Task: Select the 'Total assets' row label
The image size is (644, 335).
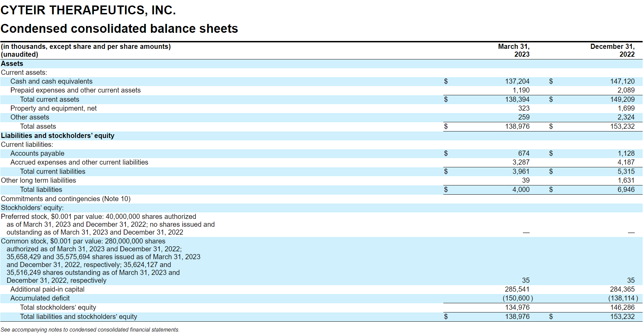Action: 38,126
